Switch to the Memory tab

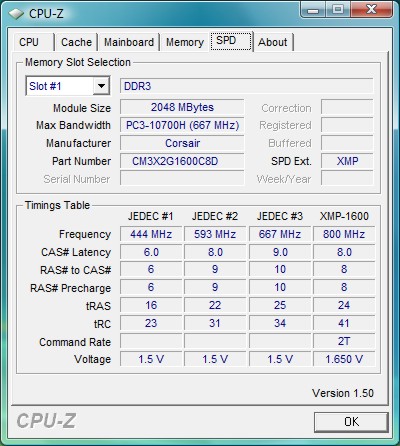[x=185, y=42]
